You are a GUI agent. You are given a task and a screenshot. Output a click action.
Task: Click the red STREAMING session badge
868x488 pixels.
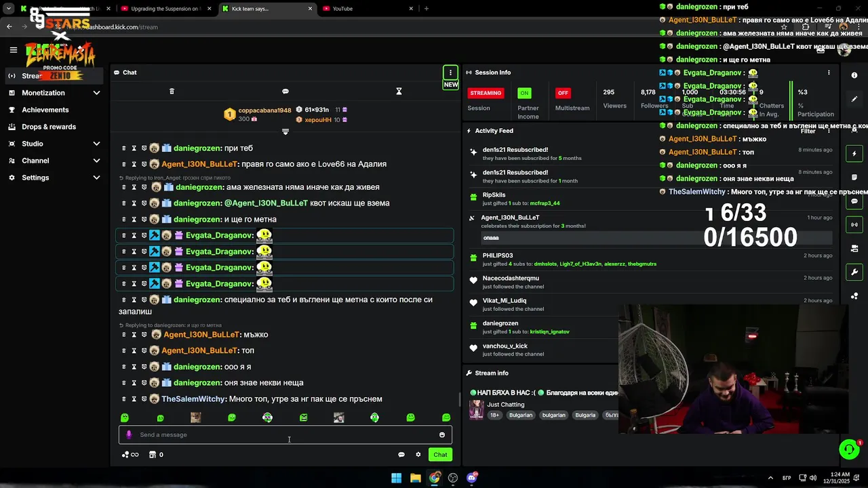pyautogui.click(x=486, y=93)
